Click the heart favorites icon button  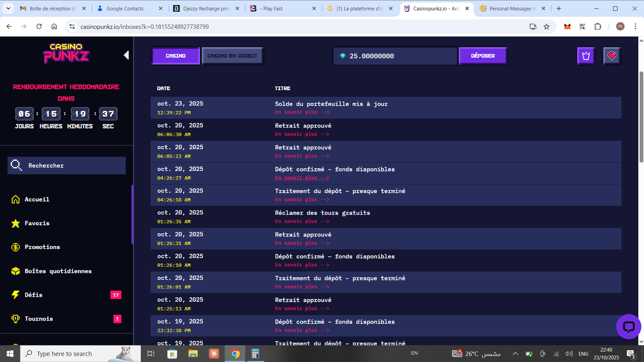pos(611,56)
